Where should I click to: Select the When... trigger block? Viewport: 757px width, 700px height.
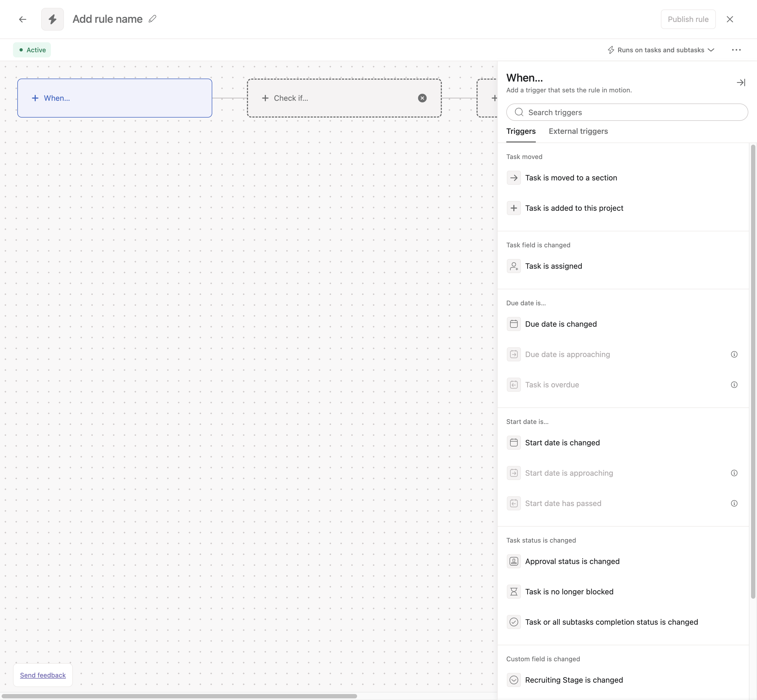pos(115,98)
